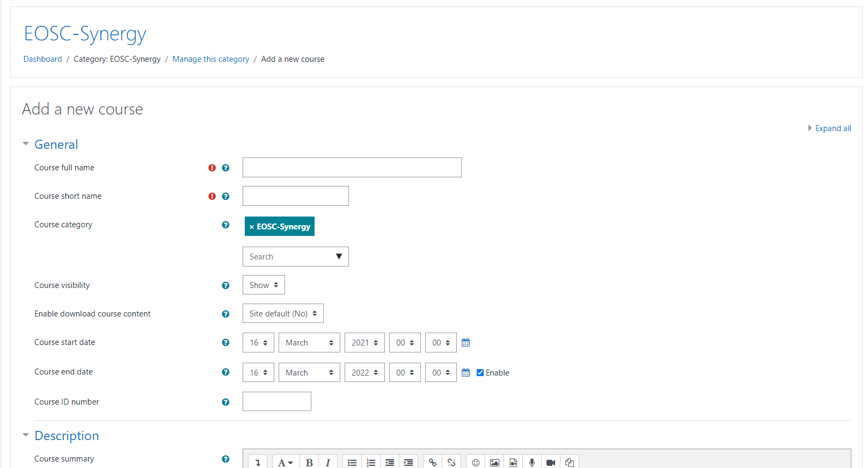This screenshot has width=868, height=468.
Task: Record video with the camera icon
Action: (x=551, y=462)
